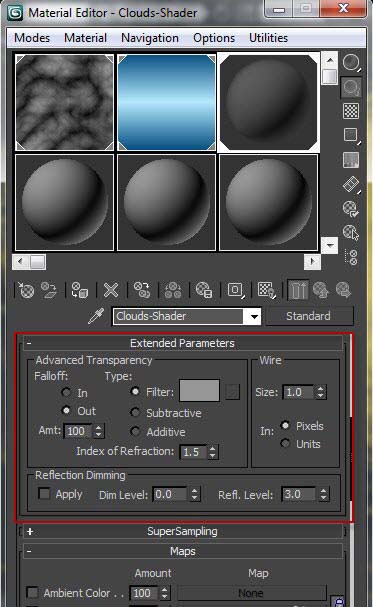Toggle the Show End Result icon
Image resolution: width=373 pixels, height=607 pixels.
click(x=298, y=290)
